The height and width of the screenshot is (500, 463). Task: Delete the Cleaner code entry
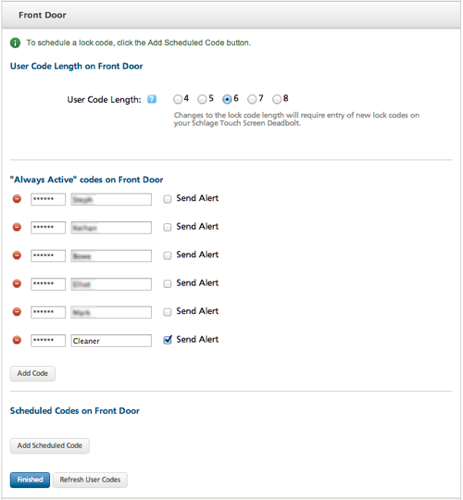(17, 340)
